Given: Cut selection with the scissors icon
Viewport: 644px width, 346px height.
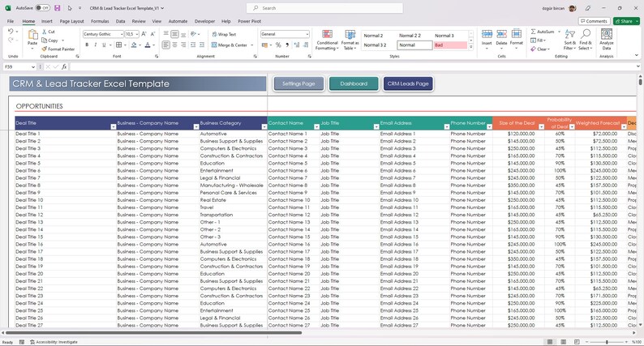Looking at the screenshot, I should tap(45, 32).
